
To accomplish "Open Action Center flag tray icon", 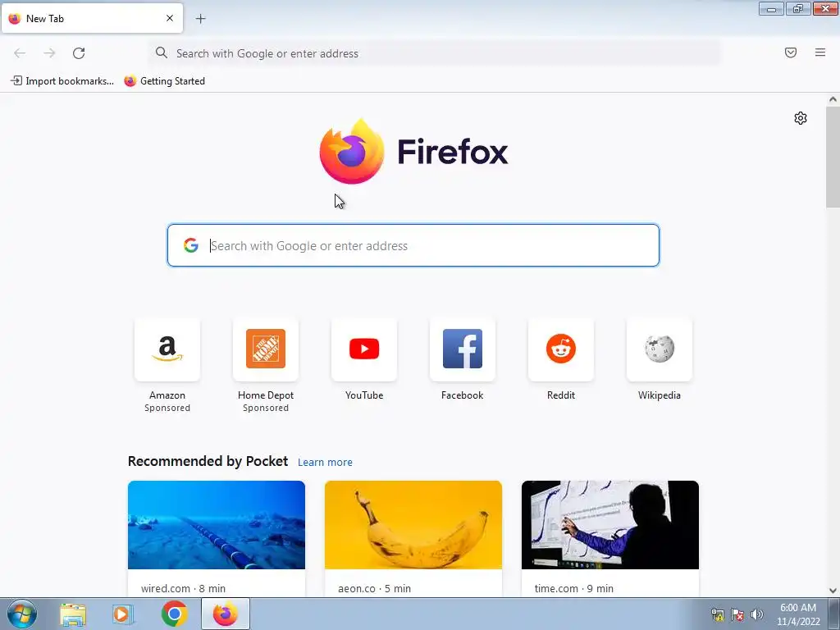I will 737,614.
